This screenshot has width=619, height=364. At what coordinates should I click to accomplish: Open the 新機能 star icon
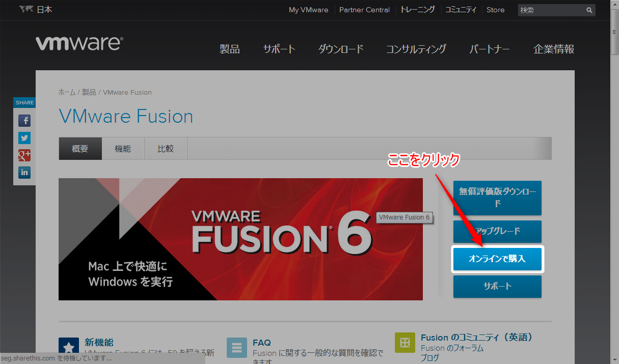[x=69, y=348]
